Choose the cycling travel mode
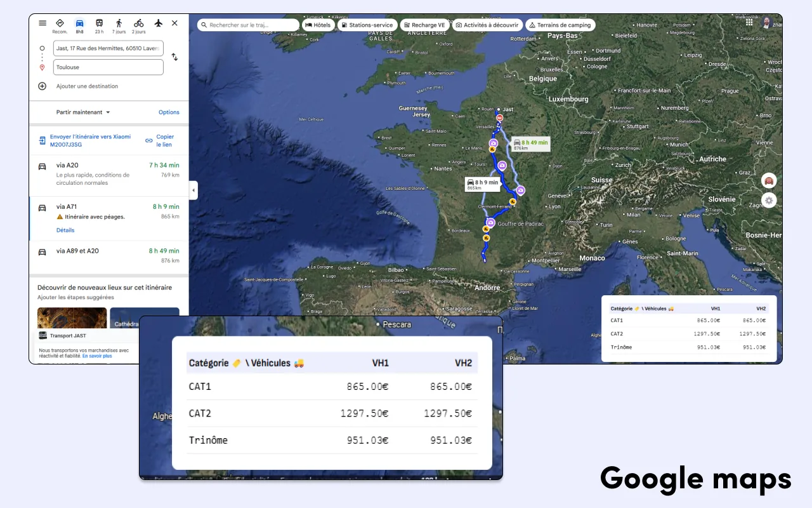This screenshot has height=508, width=812. point(138,25)
